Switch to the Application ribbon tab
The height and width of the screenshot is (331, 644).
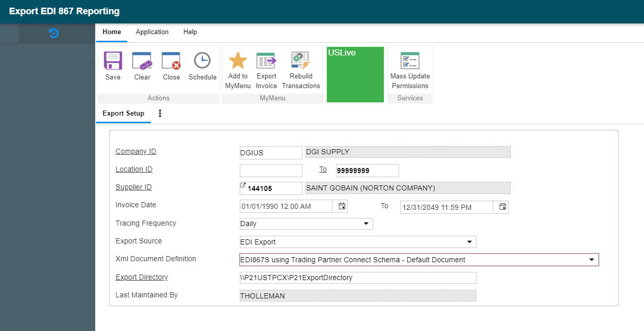point(152,32)
